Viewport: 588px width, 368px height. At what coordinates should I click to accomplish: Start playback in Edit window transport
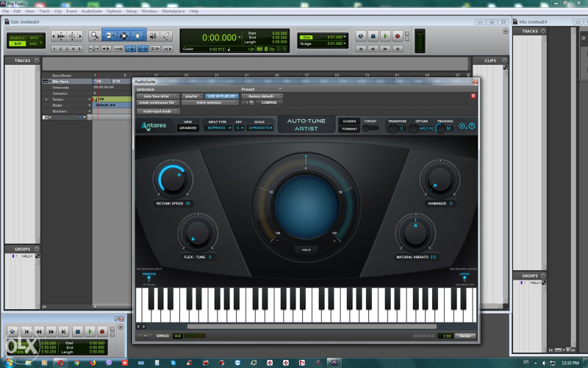coord(385,36)
